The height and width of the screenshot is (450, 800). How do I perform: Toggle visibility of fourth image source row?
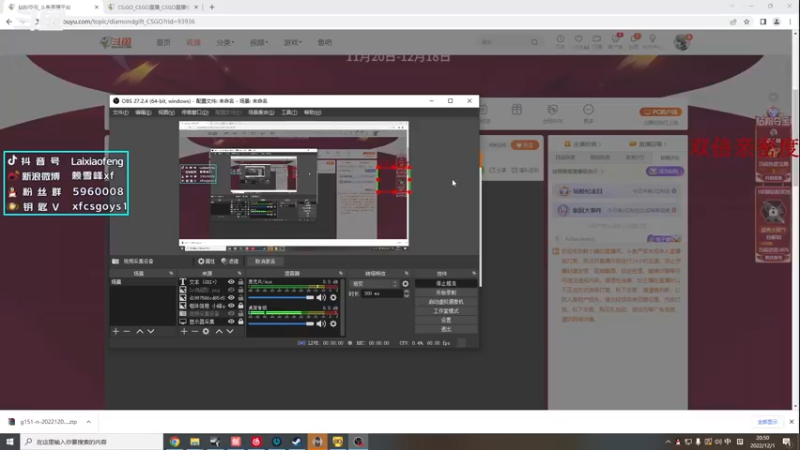tap(231, 306)
